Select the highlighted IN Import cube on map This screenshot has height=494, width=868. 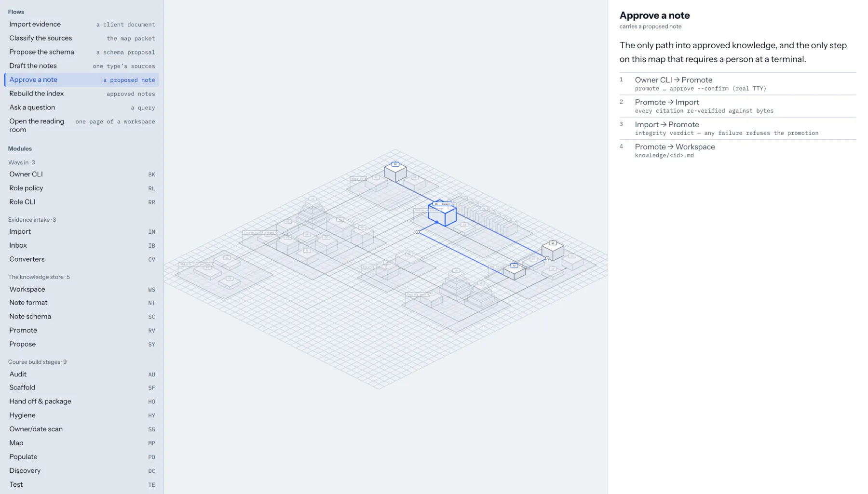[442, 214]
